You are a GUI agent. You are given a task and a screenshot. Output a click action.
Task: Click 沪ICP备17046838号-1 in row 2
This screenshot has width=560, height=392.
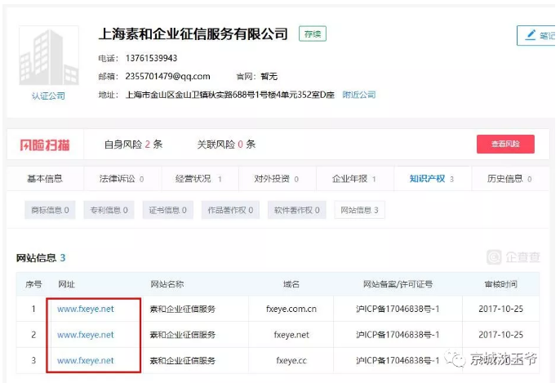(398, 335)
